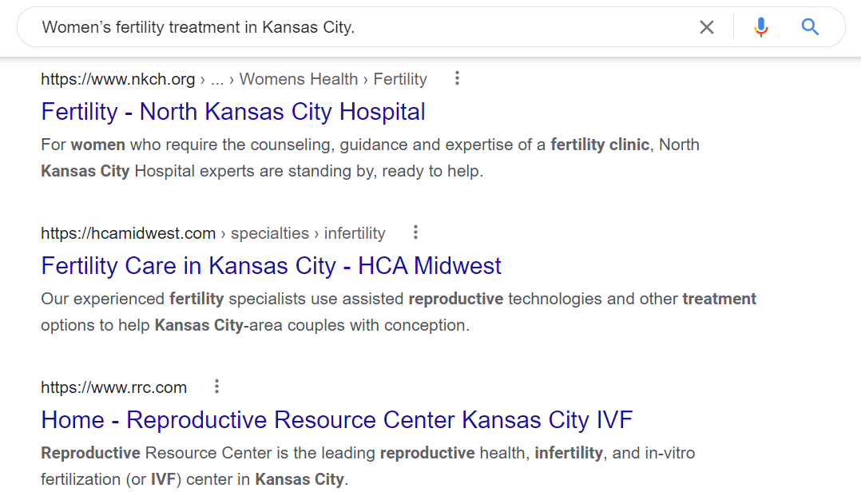This screenshot has width=861, height=504.
Task: Click the magnifying glass search icon
Action: [x=810, y=26]
